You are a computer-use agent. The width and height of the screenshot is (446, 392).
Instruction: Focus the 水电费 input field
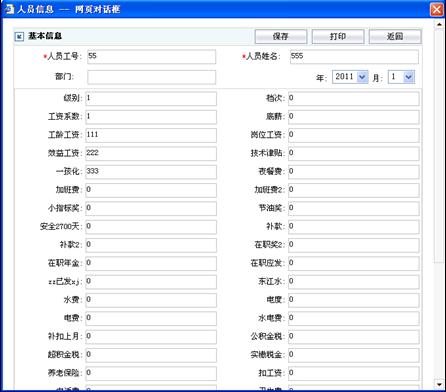[x=354, y=319]
